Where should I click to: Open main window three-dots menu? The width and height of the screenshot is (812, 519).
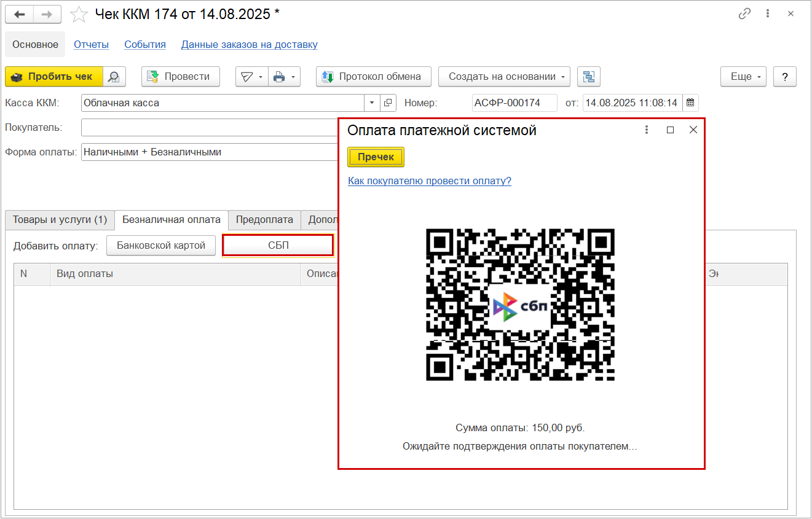coord(768,14)
